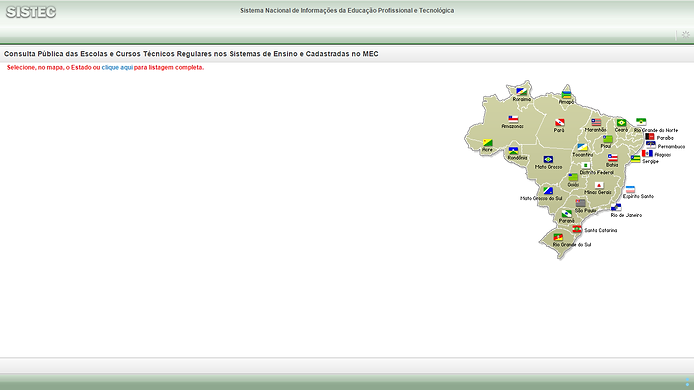
Task: Select the Acre state flag
Action: pyautogui.click(x=488, y=143)
